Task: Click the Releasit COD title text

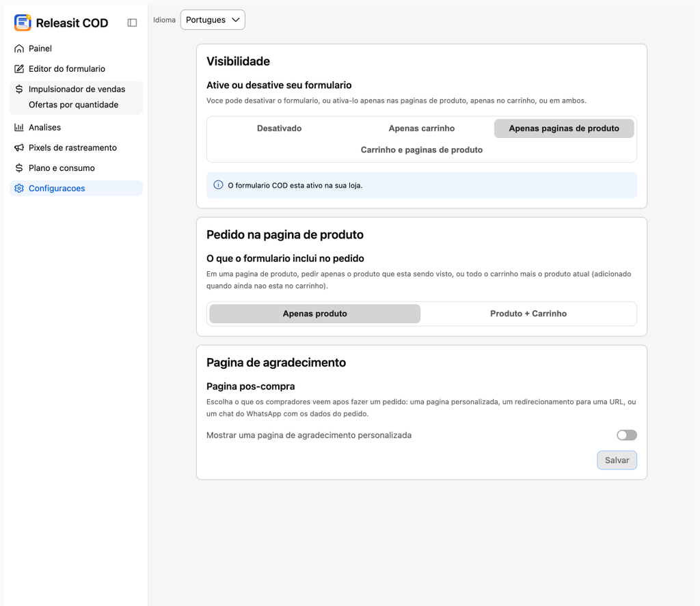Action: pyautogui.click(x=72, y=23)
